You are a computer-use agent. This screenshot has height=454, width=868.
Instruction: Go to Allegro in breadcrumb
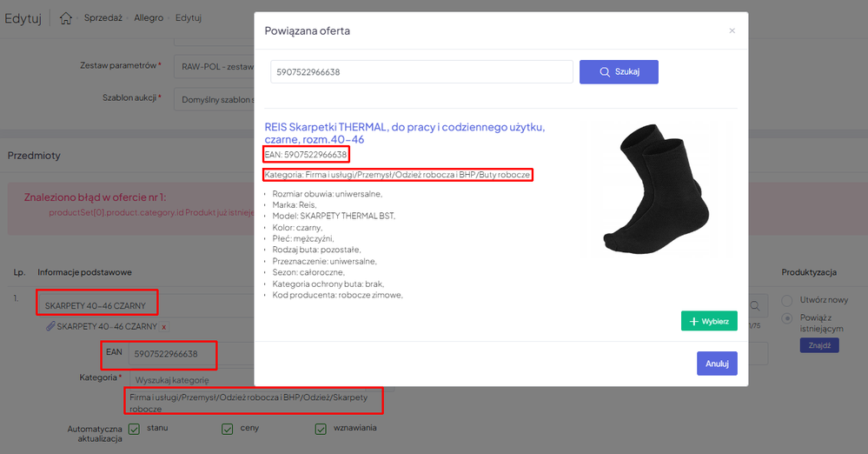pyautogui.click(x=148, y=18)
